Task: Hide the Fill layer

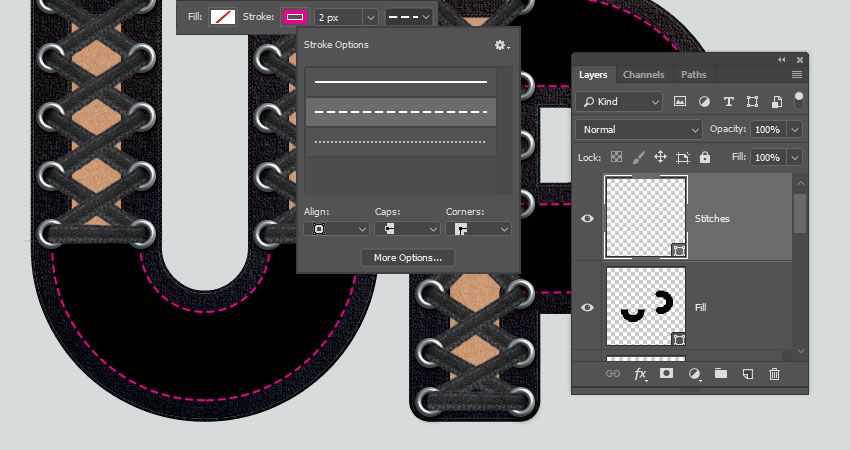Action: [x=587, y=307]
